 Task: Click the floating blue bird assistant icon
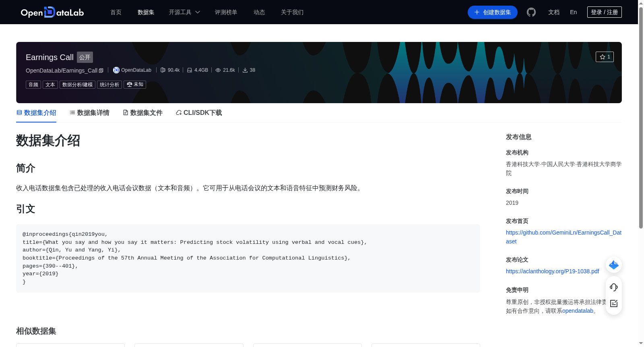[x=614, y=265]
